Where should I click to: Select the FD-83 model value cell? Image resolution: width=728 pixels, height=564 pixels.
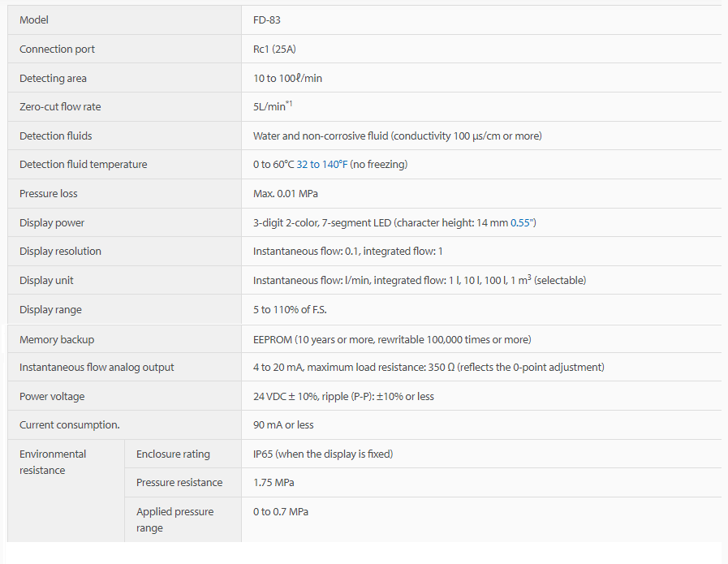pyautogui.click(x=267, y=20)
